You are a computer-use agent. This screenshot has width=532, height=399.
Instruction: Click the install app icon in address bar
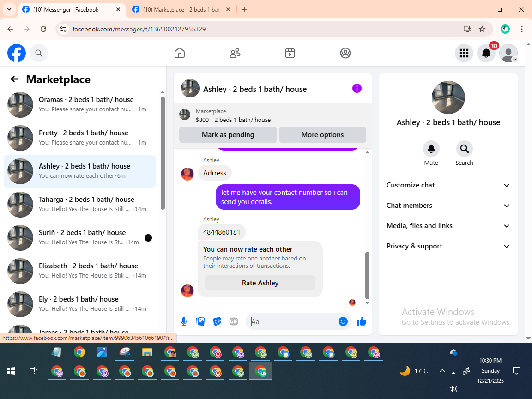[467, 29]
